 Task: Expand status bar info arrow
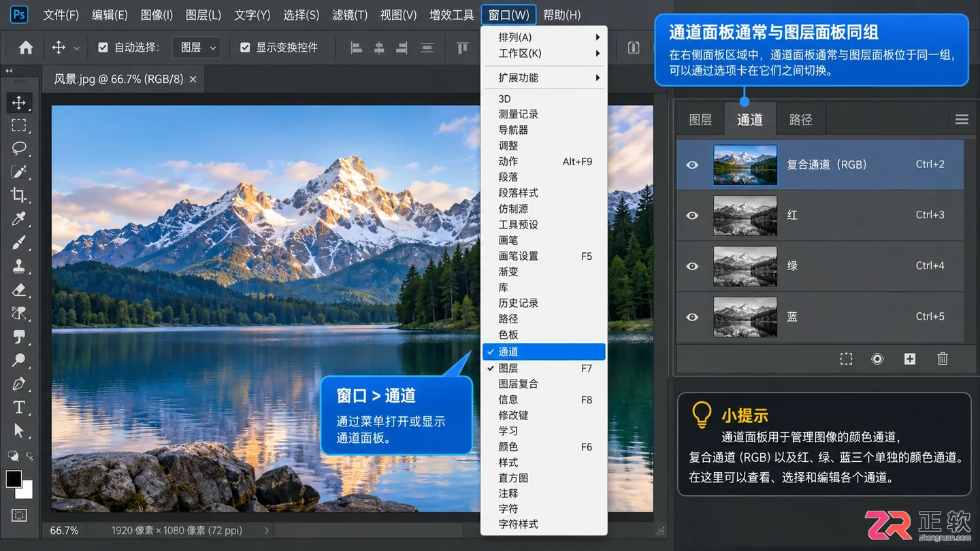click(x=266, y=530)
